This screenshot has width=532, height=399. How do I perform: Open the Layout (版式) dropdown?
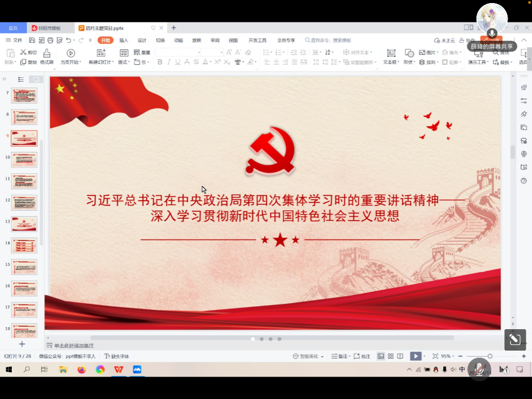(x=124, y=62)
